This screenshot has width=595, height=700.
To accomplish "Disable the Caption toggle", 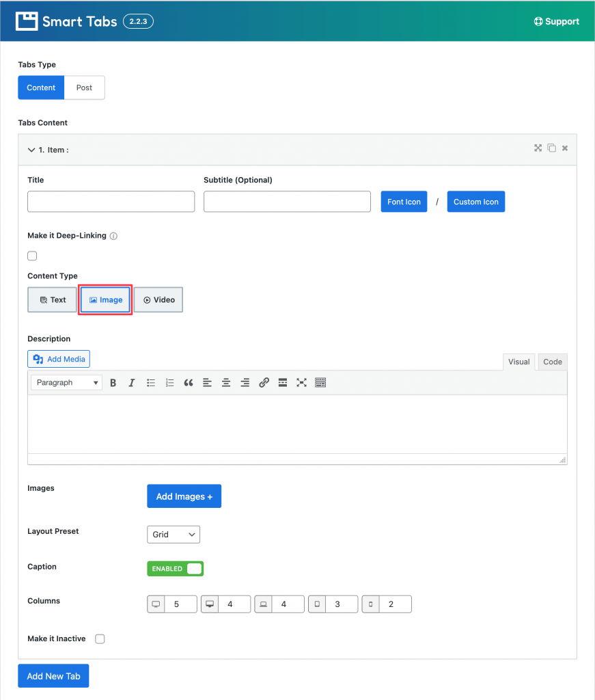I will tap(176, 569).
